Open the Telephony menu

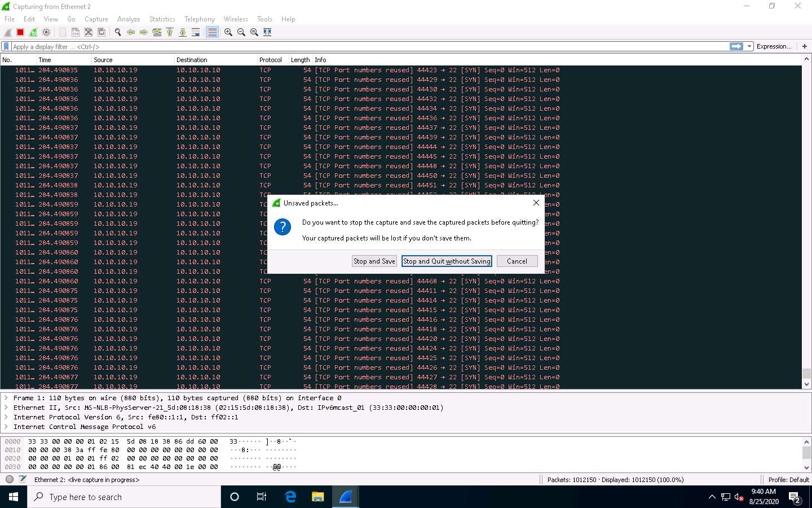coord(200,19)
